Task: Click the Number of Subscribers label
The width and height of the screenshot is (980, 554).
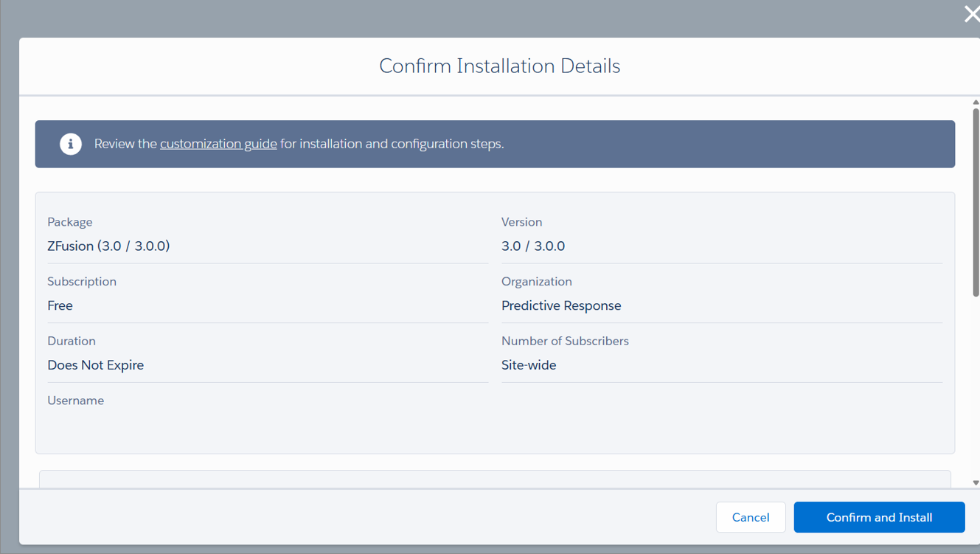Action: [565, 341]
